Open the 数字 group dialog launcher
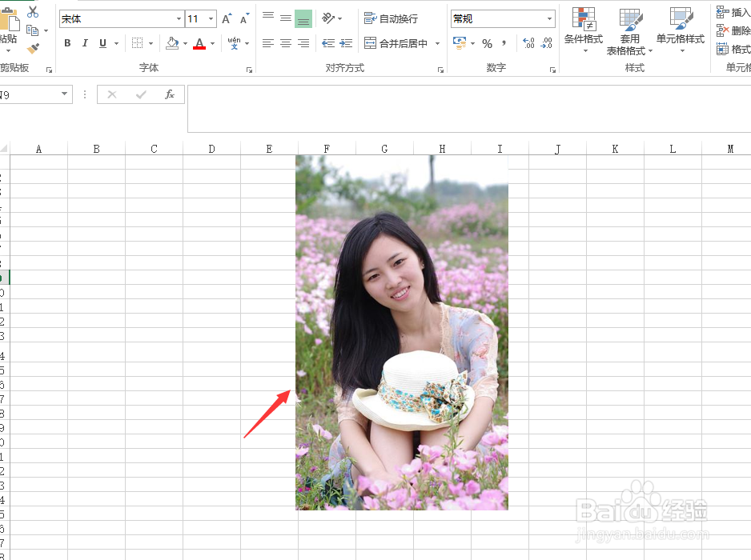This screenshot has height=560, width=751. tap(552, 70)
